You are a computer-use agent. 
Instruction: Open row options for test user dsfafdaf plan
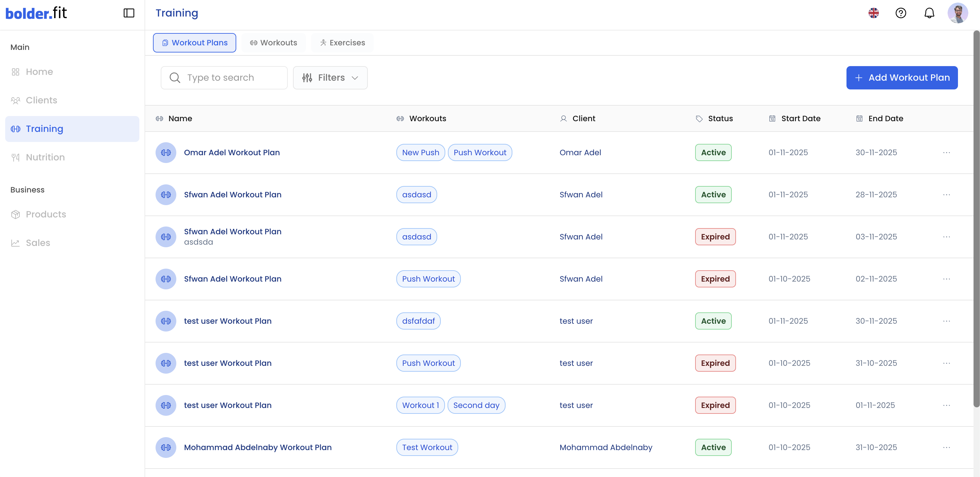(x=947, y=321)
